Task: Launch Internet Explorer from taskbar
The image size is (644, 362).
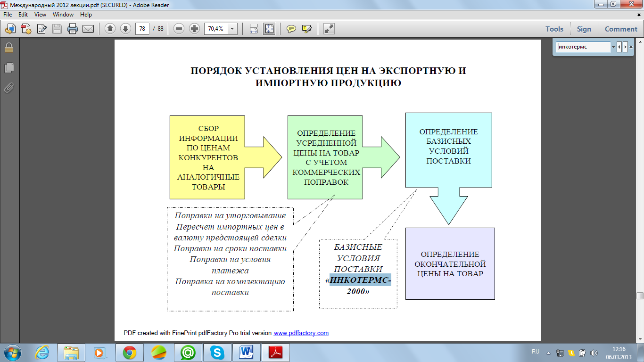Action: [42, 353]
